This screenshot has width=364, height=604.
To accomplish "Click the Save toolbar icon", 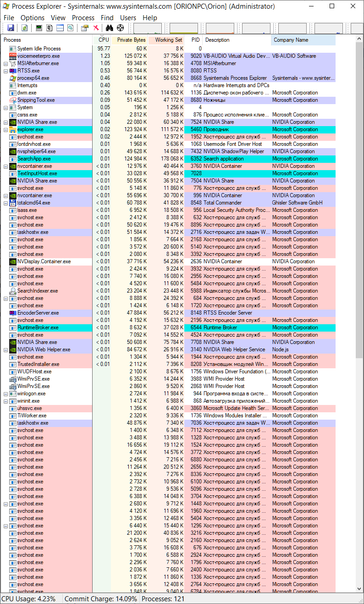I will [11, 28].
